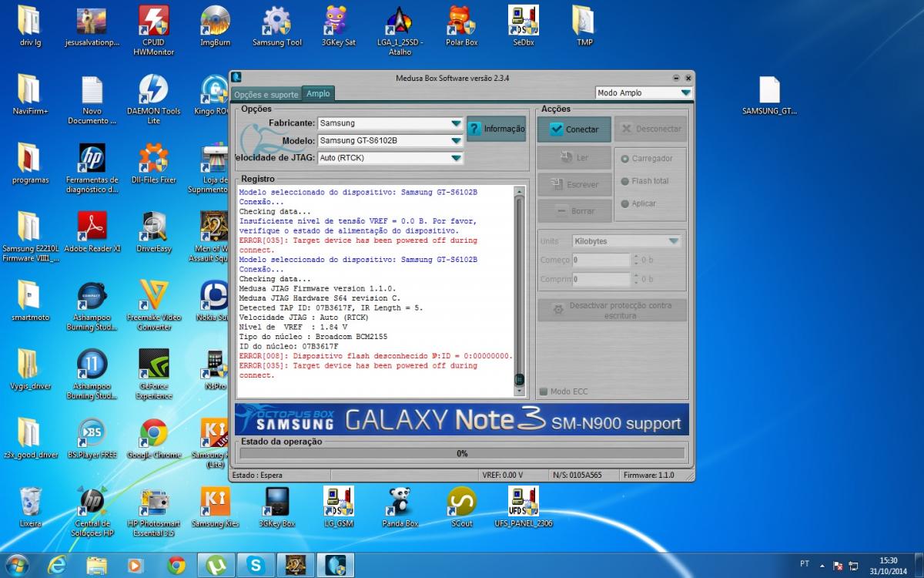Open Google Chrome desktop shortcut

pyautogui.click(x=153, y=439)
